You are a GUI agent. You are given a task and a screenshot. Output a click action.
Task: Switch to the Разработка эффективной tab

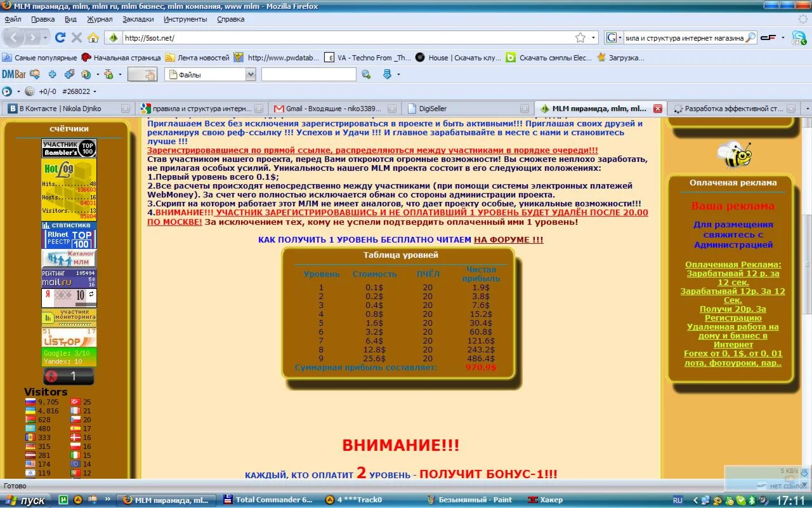[735, 109]
